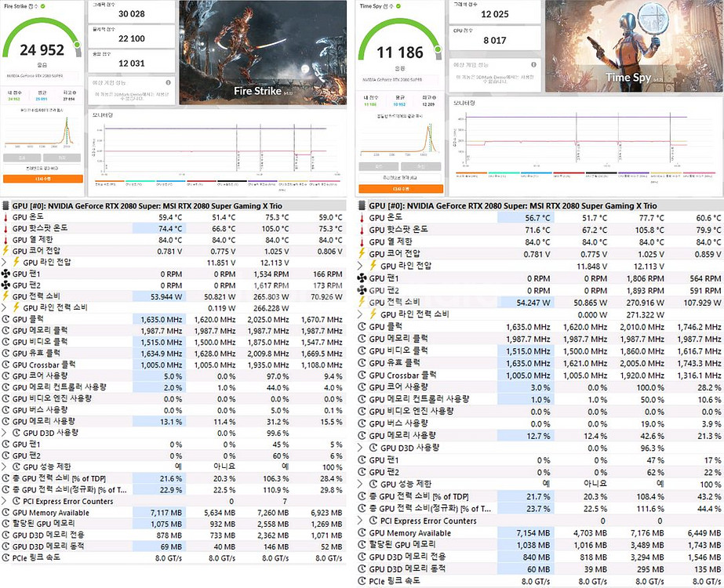The image size is (724, 588).
Task: Expand PCI Express Error Counters, Fire Strike list
Action: click(x=4, y=501)
